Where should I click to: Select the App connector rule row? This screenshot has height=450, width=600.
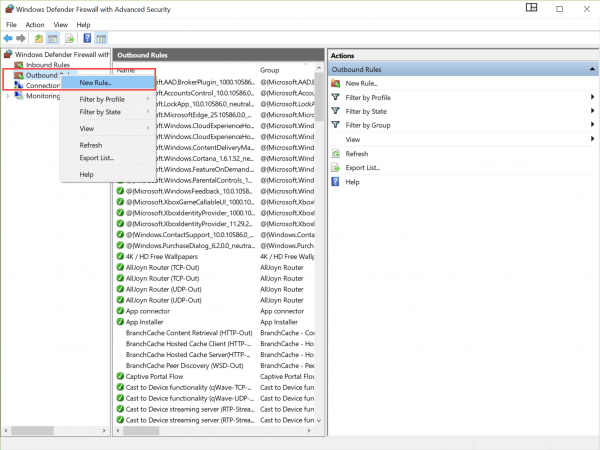[x=215, y=311]
